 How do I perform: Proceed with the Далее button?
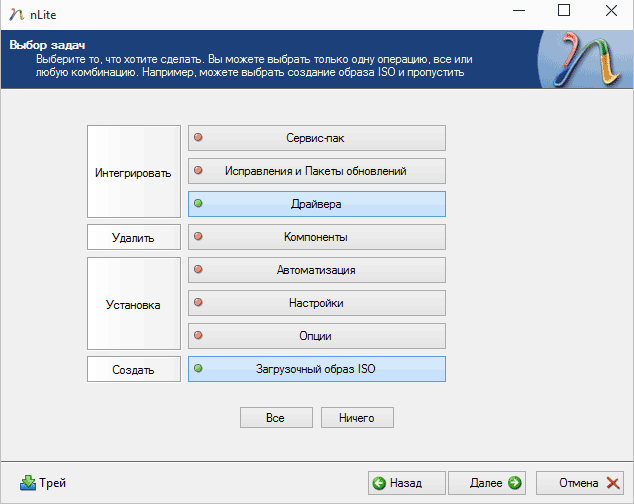[487, 483]
